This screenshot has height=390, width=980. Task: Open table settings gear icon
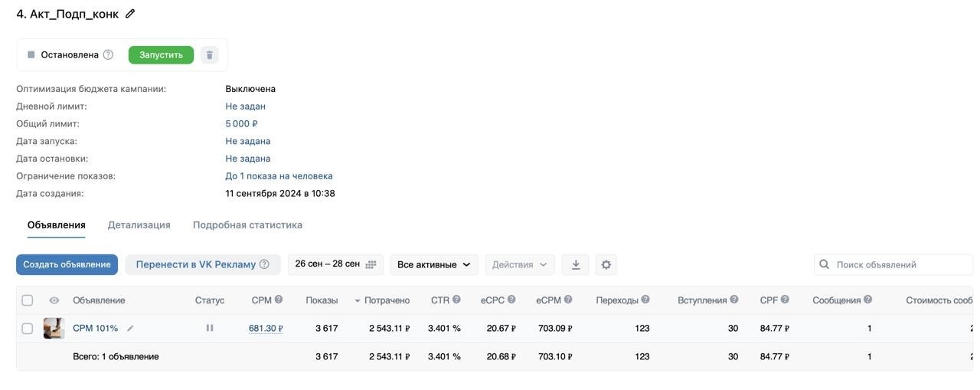click(606, 264)
